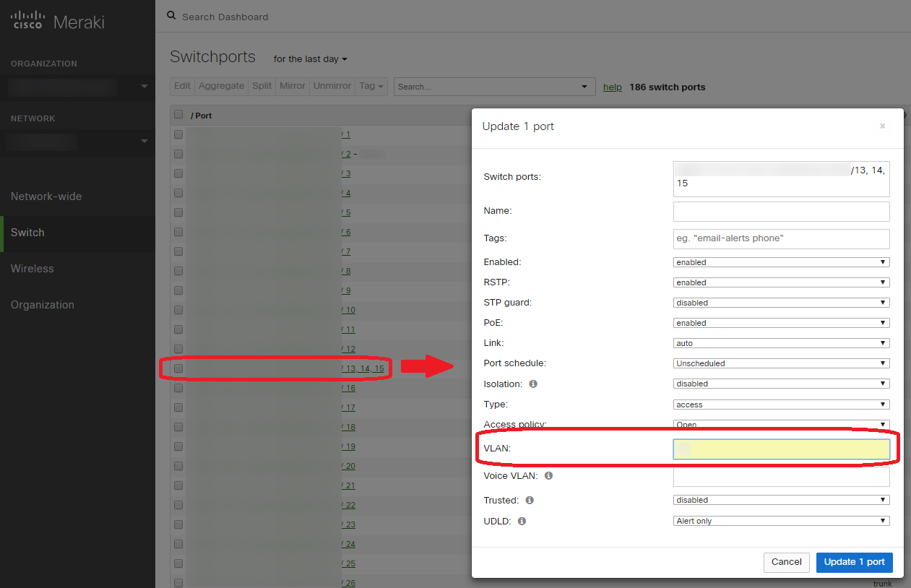911x588 pixels.
Task: Click the UDLD info icon
Action: [522, 521]
